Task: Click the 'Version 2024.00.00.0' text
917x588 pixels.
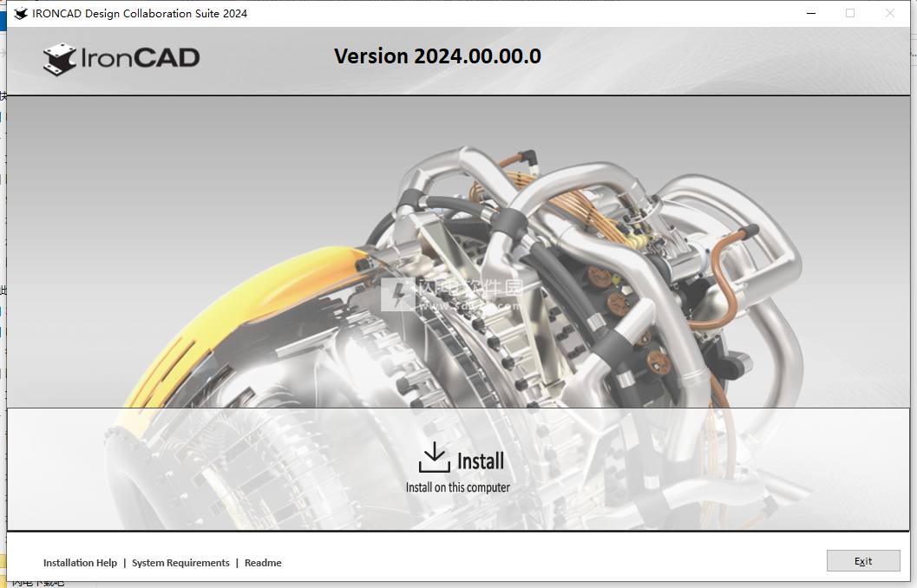Action: point(437,56)
